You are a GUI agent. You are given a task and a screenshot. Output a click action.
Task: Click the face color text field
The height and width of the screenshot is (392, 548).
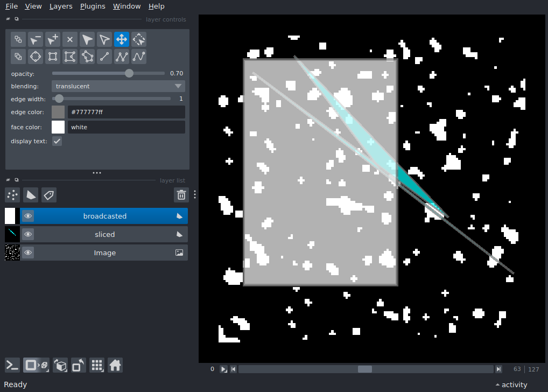click(126, 127)
